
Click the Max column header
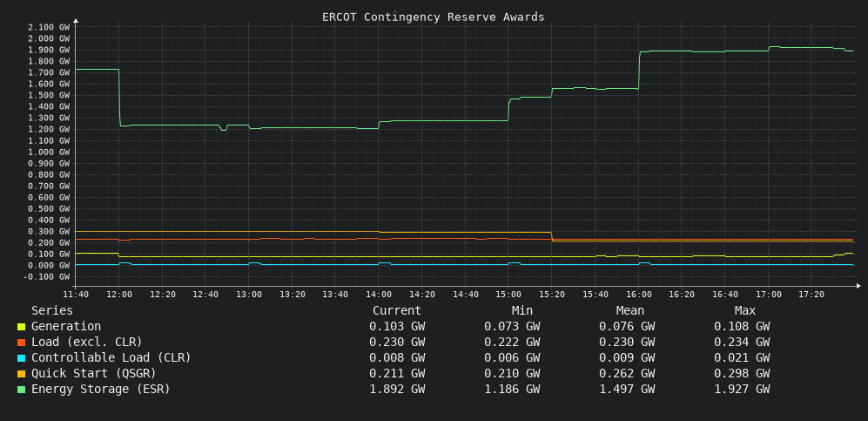(x=744, y=310)
